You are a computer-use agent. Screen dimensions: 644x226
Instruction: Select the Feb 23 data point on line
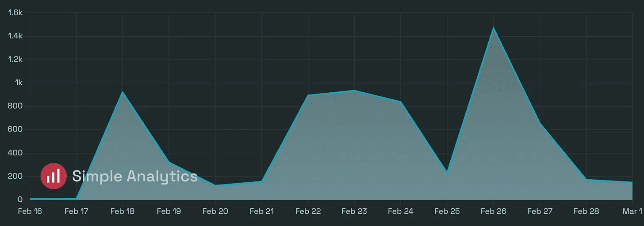click(x=354, y=90)
